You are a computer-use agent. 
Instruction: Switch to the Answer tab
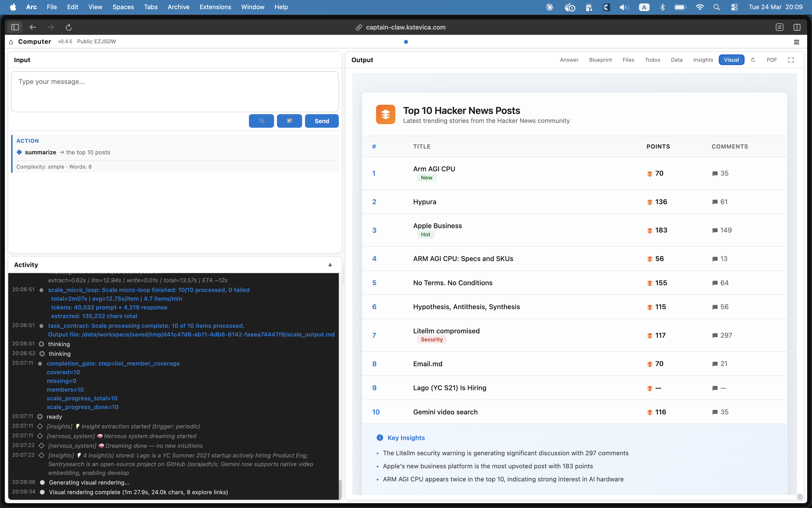[569, 60]
